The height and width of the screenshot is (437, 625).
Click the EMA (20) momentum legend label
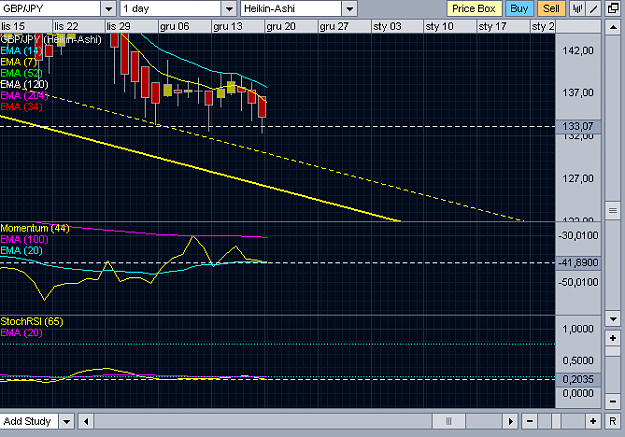(21, 251)
